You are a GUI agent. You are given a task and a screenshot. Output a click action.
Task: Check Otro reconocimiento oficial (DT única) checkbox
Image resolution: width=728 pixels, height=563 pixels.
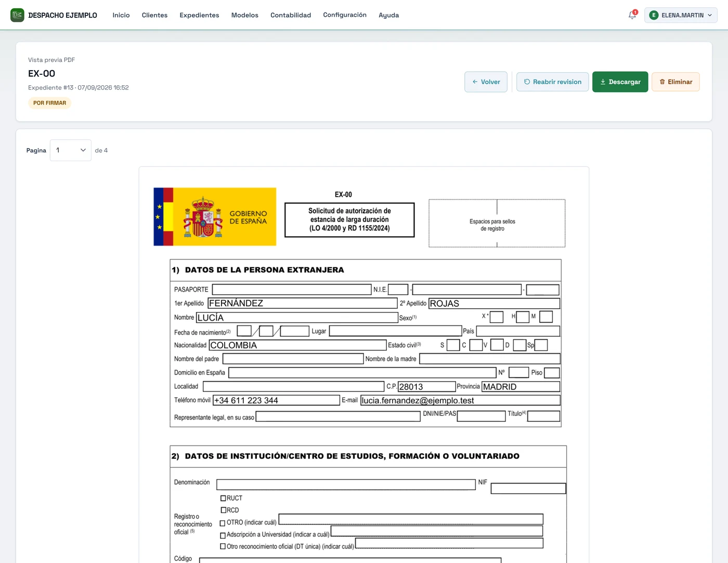(223, 546)
